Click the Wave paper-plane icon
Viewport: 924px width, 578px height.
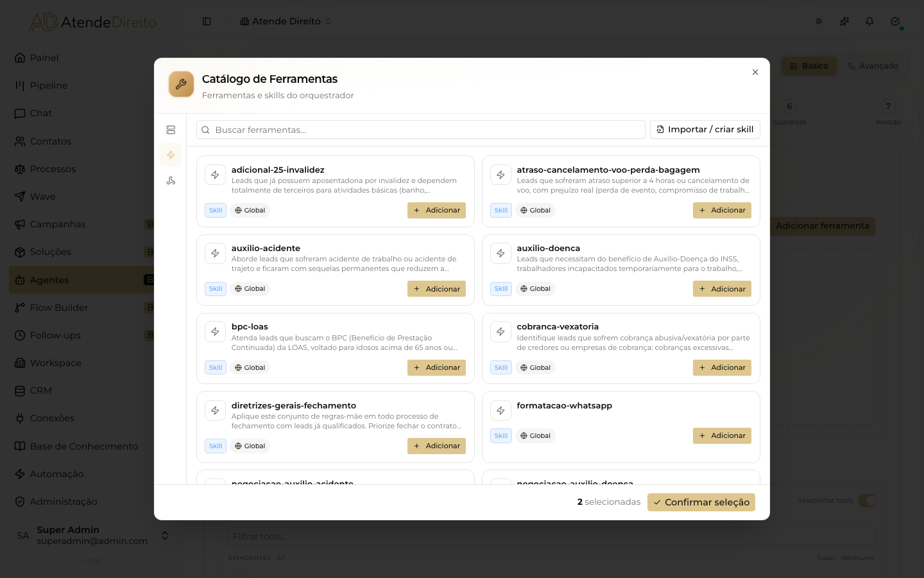click(20, 197)
